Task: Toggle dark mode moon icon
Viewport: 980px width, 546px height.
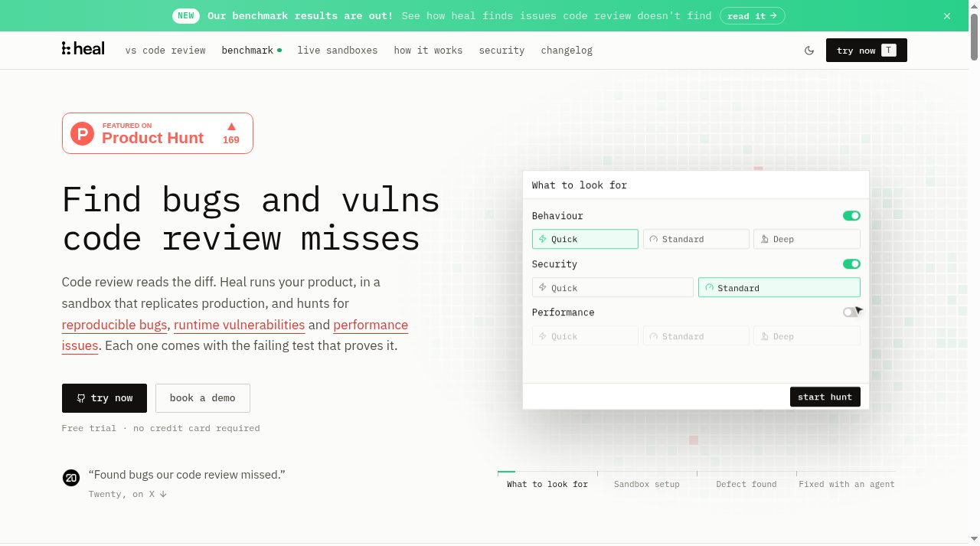Action: click(809, 51)
